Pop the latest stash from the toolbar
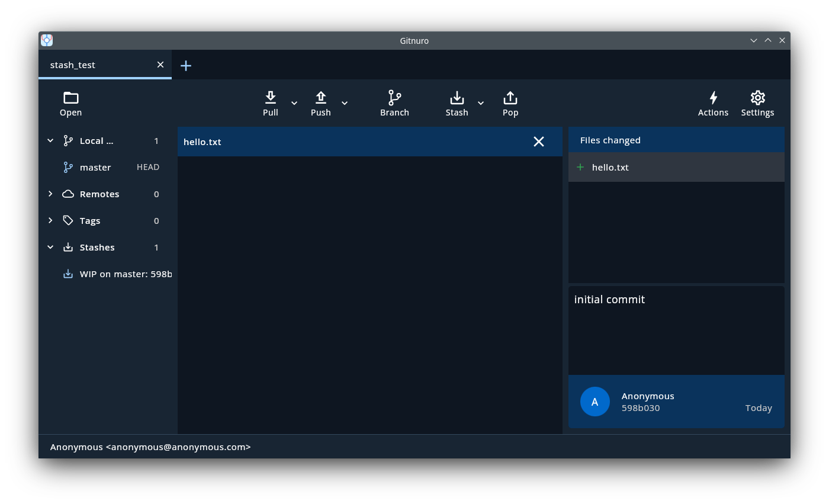The image size is (829, 504). [x=510, y=103]
